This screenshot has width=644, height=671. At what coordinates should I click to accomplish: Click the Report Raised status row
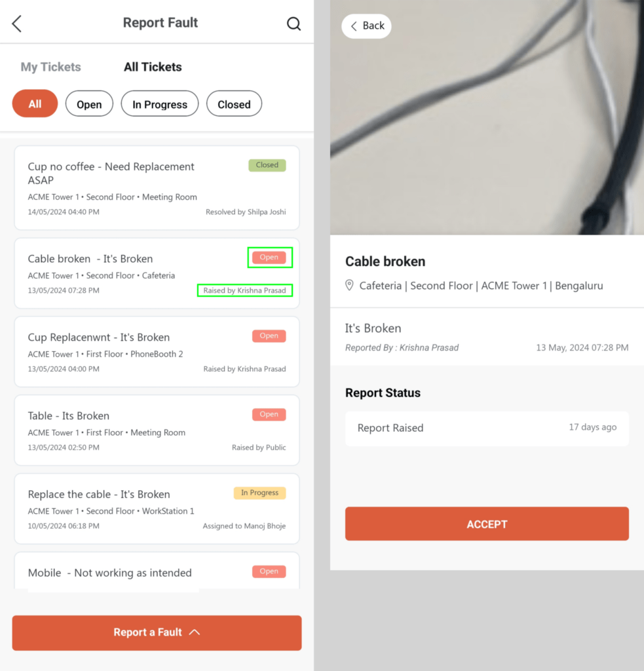click(x=487, y=429)
